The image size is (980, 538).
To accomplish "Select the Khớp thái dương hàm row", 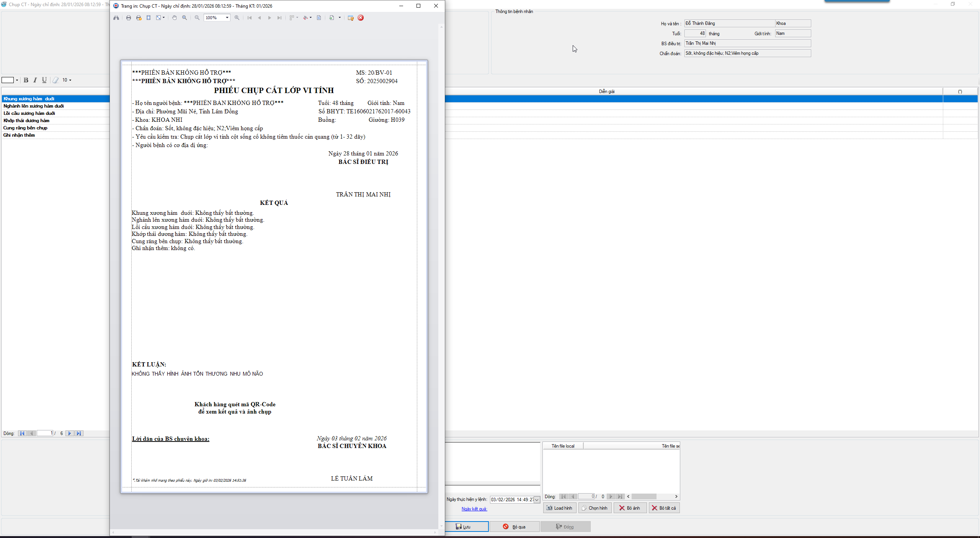I will (26, 121).
